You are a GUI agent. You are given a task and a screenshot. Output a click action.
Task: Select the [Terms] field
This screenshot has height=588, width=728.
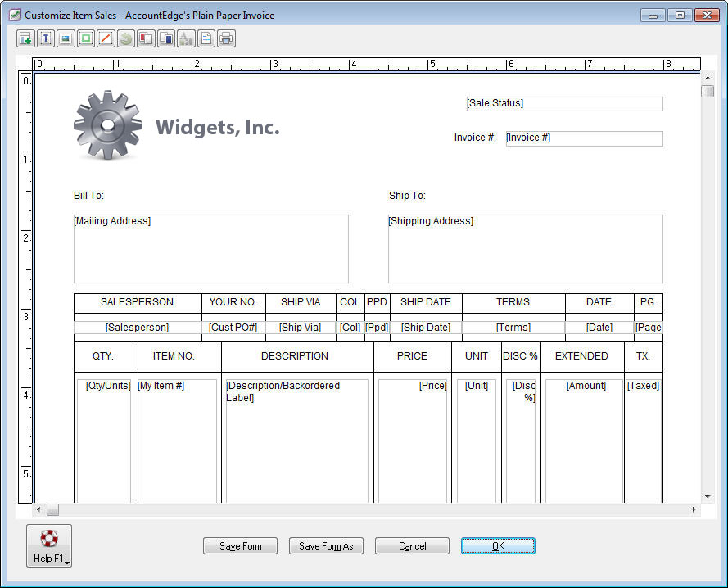tap(513, 328)
